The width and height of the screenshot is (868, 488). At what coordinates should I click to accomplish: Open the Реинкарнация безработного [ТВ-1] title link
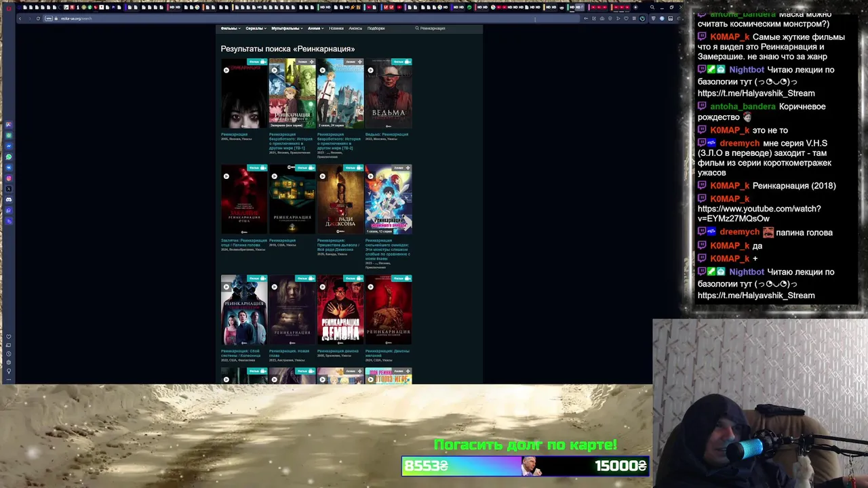click(291, 141)
